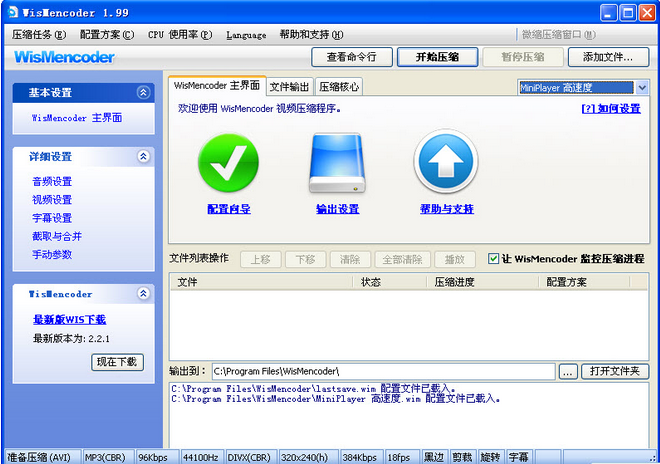The height and width of the screenshot is (464, 660).
Task: Select WisMencoder 主界面 in the sidebar
Action: pyautogui.click(x=77, y=118)
